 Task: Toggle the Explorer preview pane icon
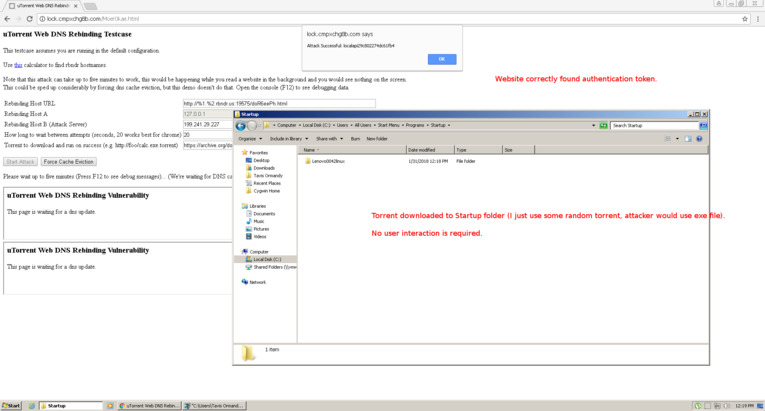[687, 139]
